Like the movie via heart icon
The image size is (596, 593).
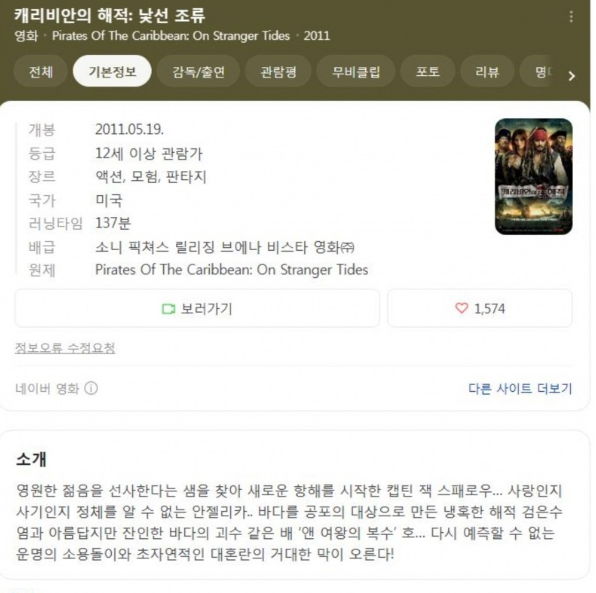[461, 308]
